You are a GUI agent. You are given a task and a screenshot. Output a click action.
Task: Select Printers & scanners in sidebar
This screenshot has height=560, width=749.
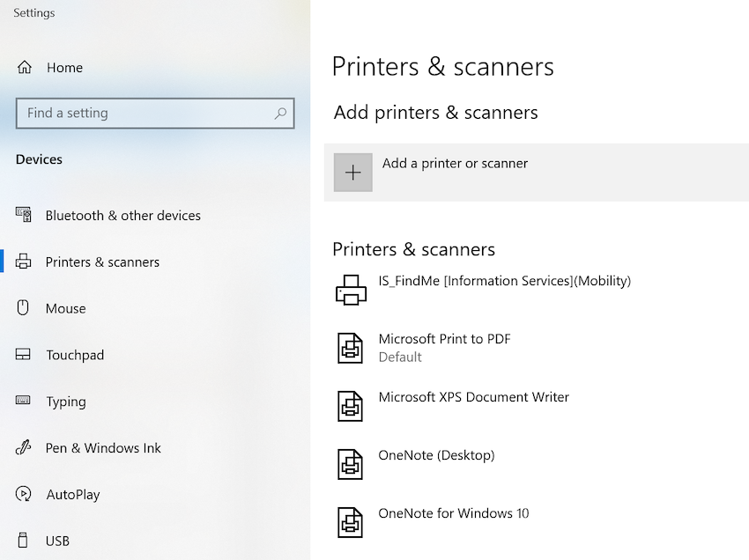tap(103, 262)
